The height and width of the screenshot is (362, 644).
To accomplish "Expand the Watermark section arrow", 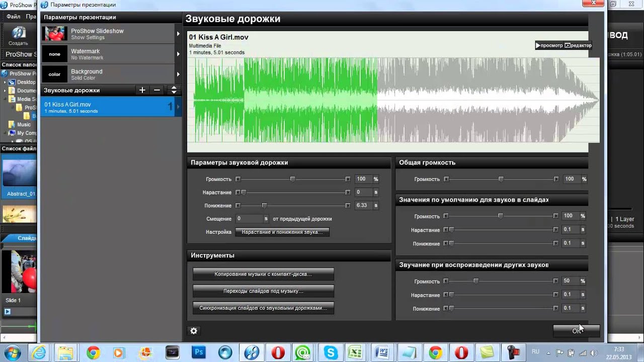I will click(178, 54).
